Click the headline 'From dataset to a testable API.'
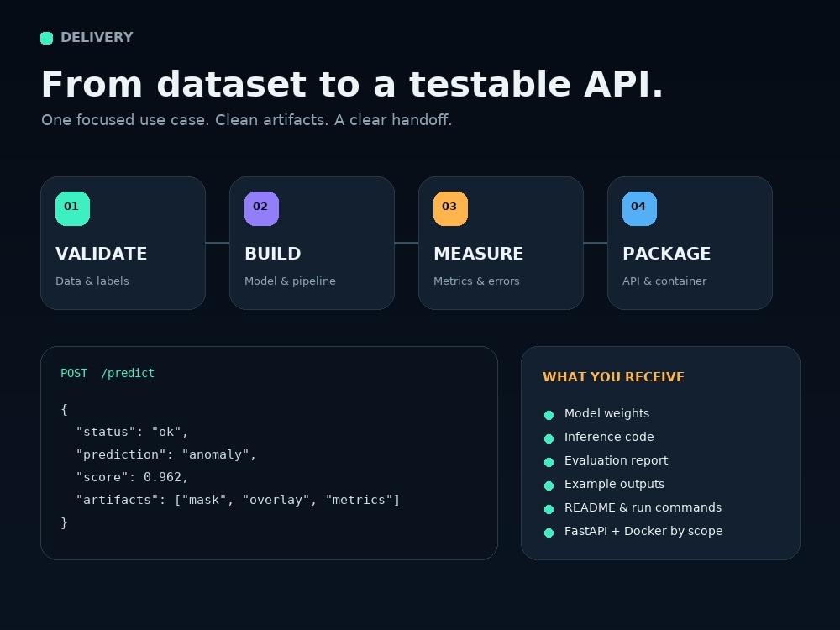Image resolution: width=840 pixels, height=630 pixels. pos(352,84)
